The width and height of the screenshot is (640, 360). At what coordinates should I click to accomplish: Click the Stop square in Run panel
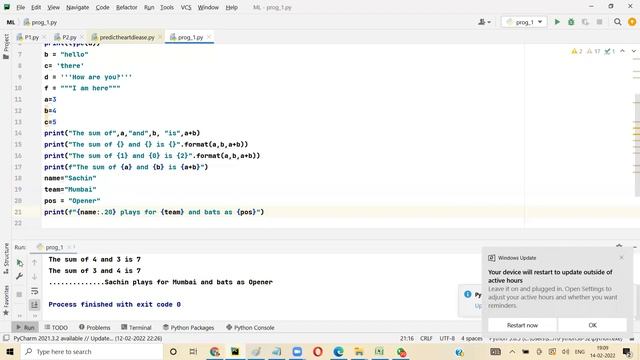click(x=19, y=294)
